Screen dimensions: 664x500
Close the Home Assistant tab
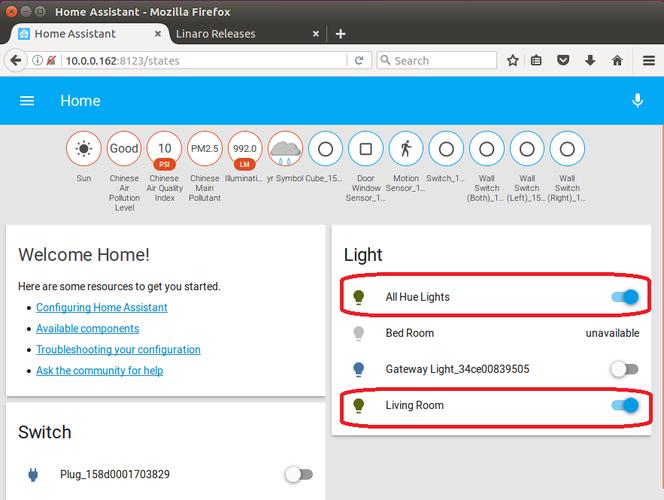point(158,34)
